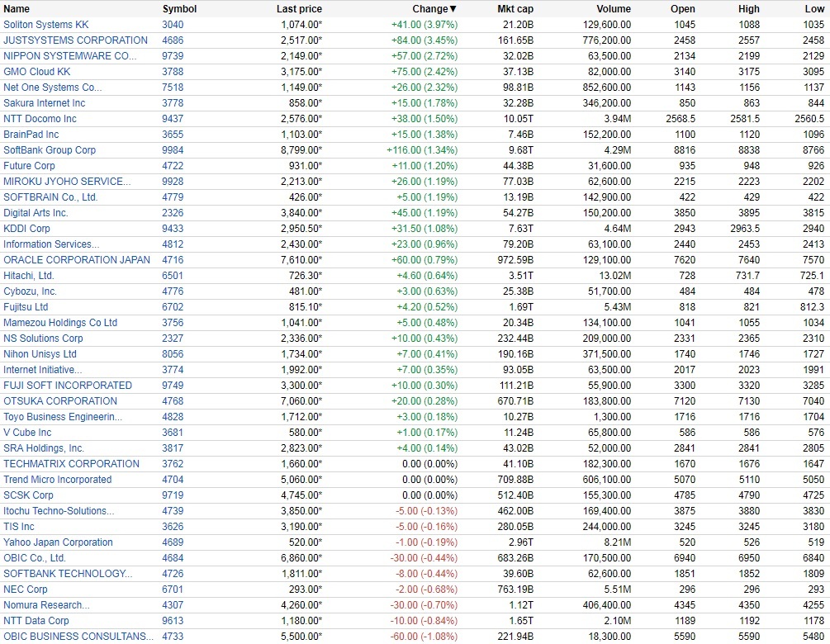Select OBIC BUSINESS CONSULTANTS row link

78,637
